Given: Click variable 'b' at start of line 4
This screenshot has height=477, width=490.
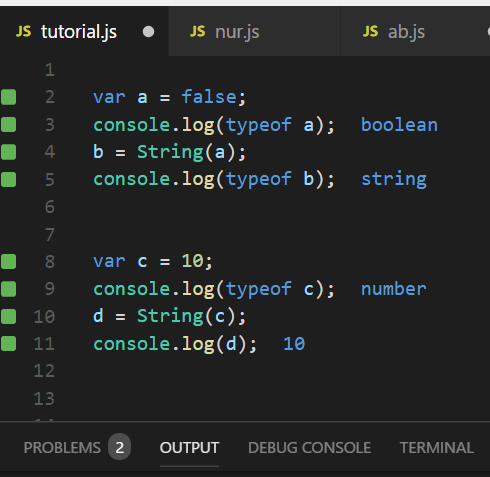Looking at the screenshot, I should coord(98,152).
